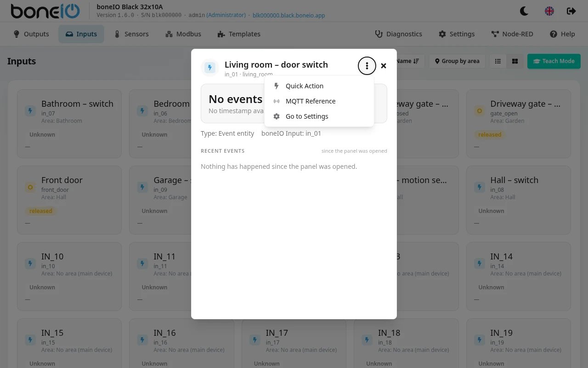The height and width of the screenshot is (368, 588).
Task: Open the Templates tab
Action: pyautogui.click(x=239, y=34)
